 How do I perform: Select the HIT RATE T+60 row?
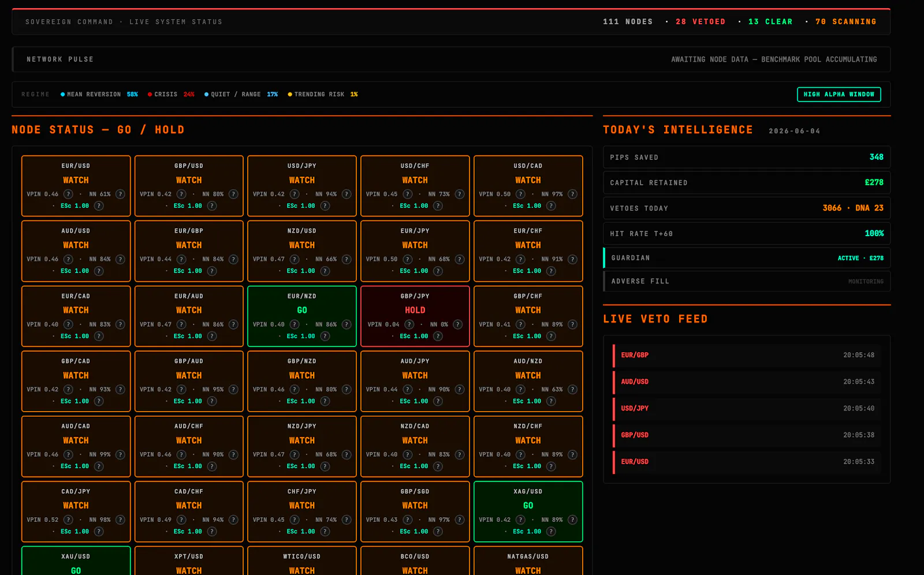[x=747, y=233]
